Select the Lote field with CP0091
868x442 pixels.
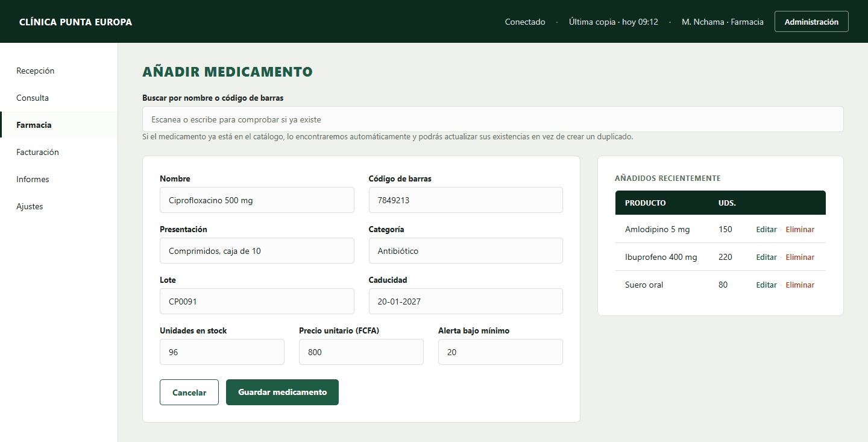pos(257,302)
